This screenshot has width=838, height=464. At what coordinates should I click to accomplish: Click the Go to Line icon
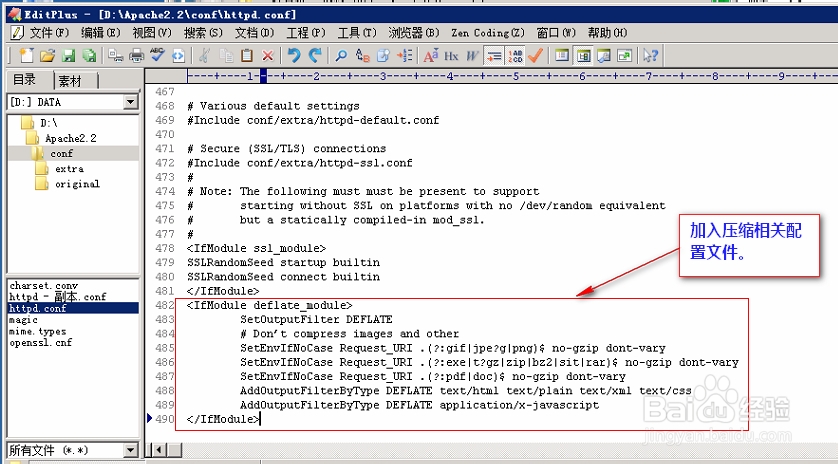[405, 56]
